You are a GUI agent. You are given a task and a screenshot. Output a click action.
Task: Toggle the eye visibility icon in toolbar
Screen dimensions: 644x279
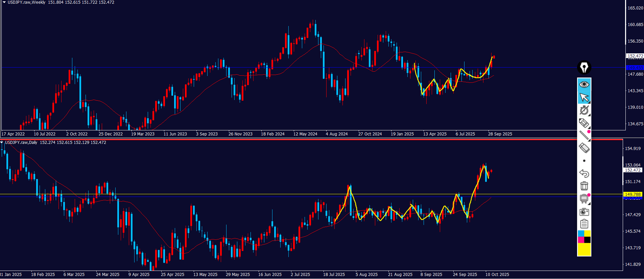(584, 84)
